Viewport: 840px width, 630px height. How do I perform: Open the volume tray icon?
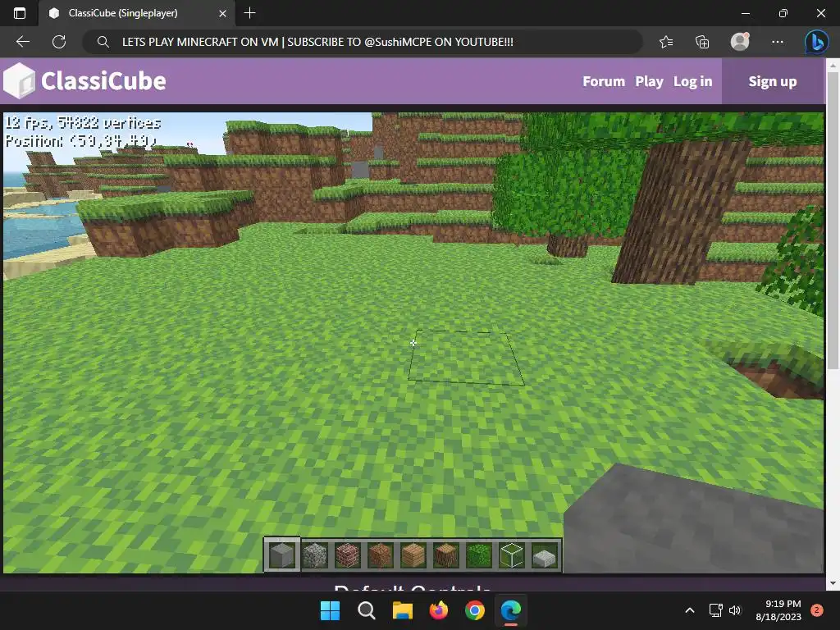735,610
